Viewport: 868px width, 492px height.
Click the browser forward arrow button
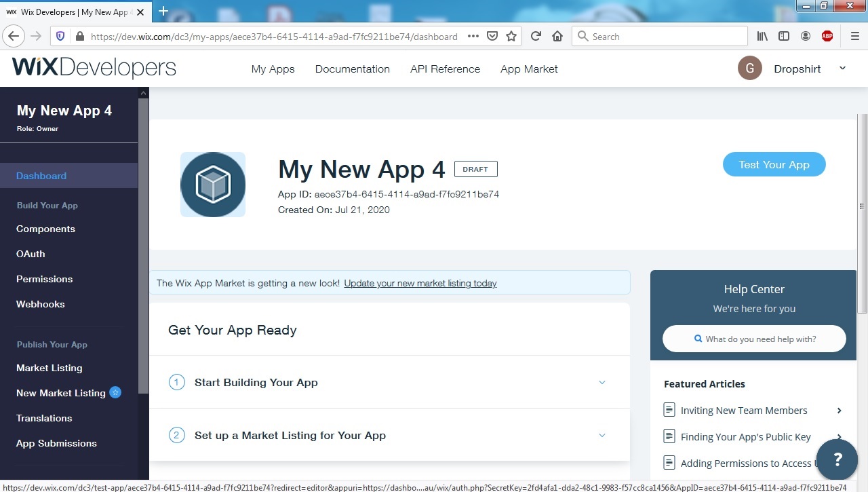(x=36, y=37)
